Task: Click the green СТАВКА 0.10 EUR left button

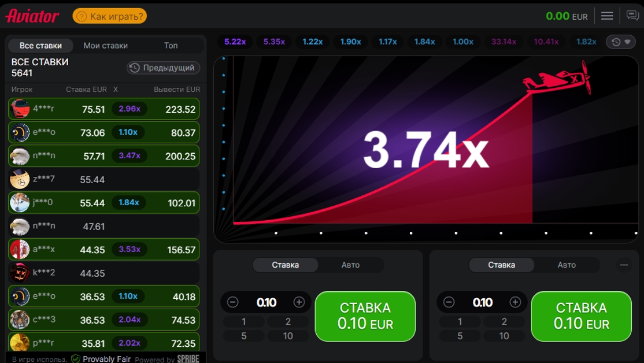Action: (365, 316)
